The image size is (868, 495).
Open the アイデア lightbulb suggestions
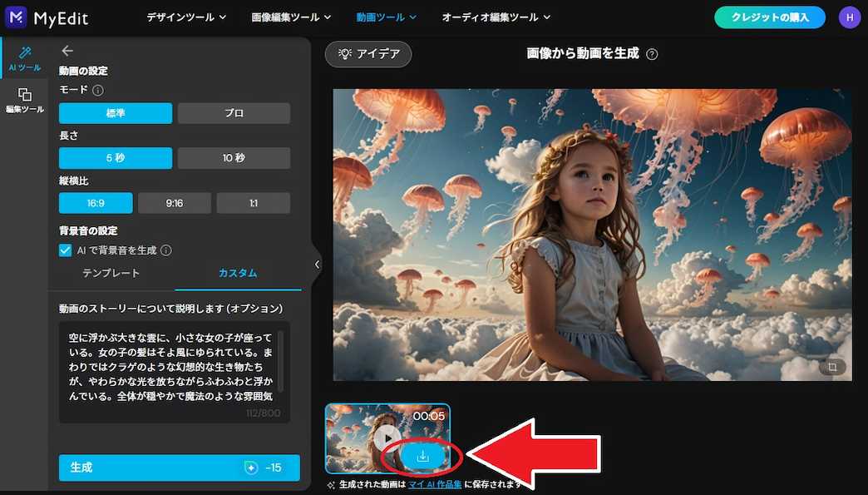[367, 54]
